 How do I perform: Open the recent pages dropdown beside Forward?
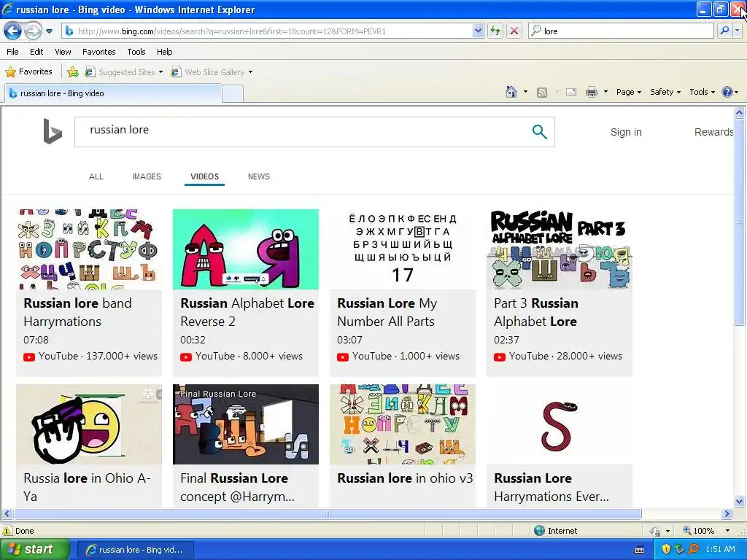point(49,31)
